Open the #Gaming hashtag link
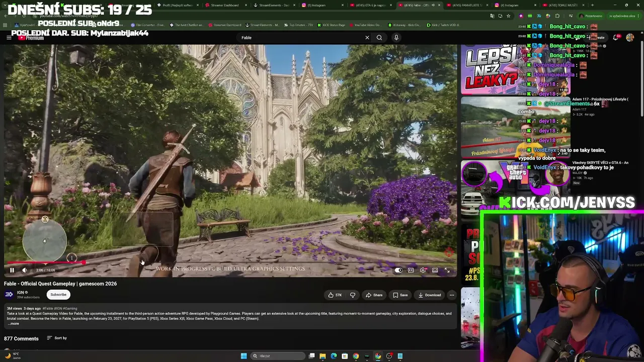Image resolution: width=644 pixels, height=362 pixels. pyautogui.click(x=70, y=308)
